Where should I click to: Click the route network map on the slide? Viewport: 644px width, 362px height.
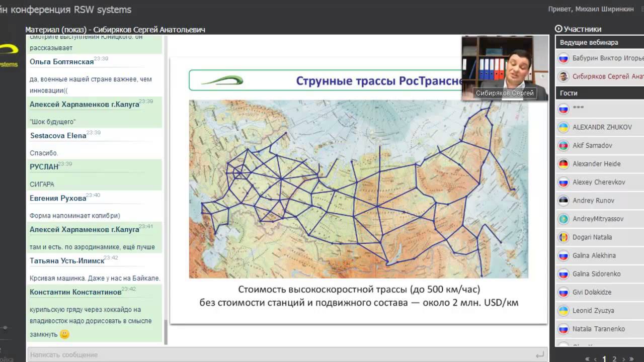point(358,189)
